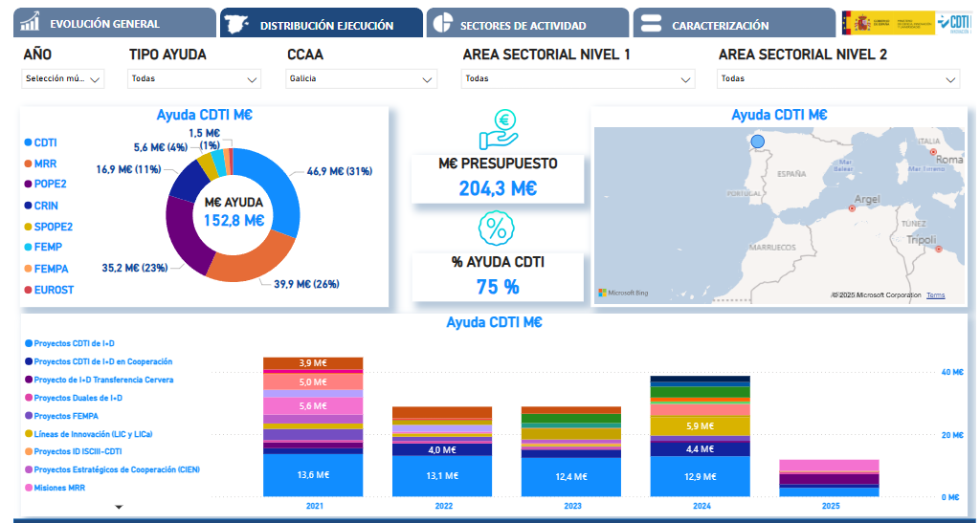
Task: Click the stacked bars icon in Caracterización
Action: coord(651,23)
